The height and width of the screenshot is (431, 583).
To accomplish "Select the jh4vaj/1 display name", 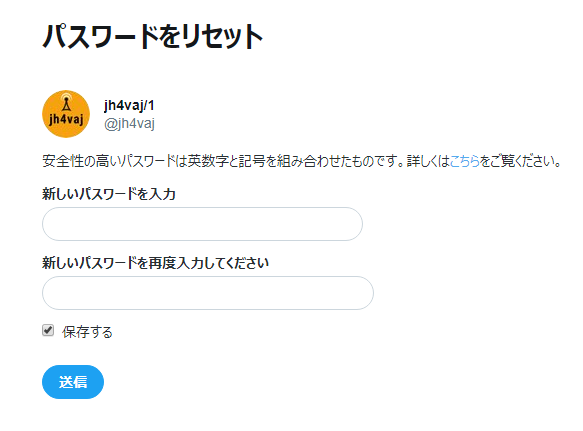I will tap(129, 106).
